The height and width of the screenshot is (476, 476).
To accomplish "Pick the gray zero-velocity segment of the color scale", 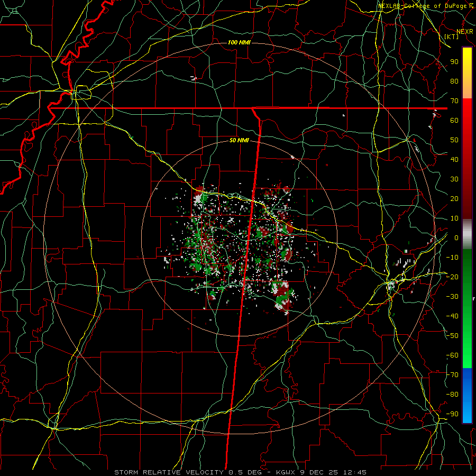I will (x=467, y=234).
